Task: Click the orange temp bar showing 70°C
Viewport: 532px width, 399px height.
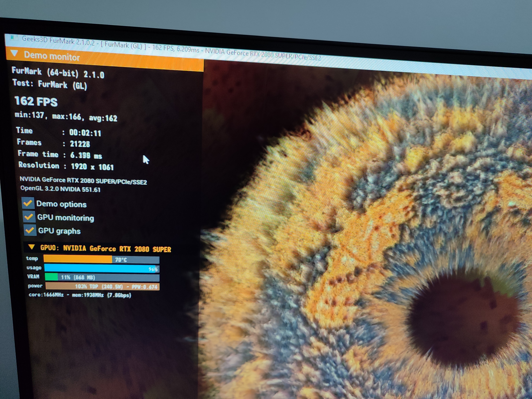Action: tap(78, 259)
